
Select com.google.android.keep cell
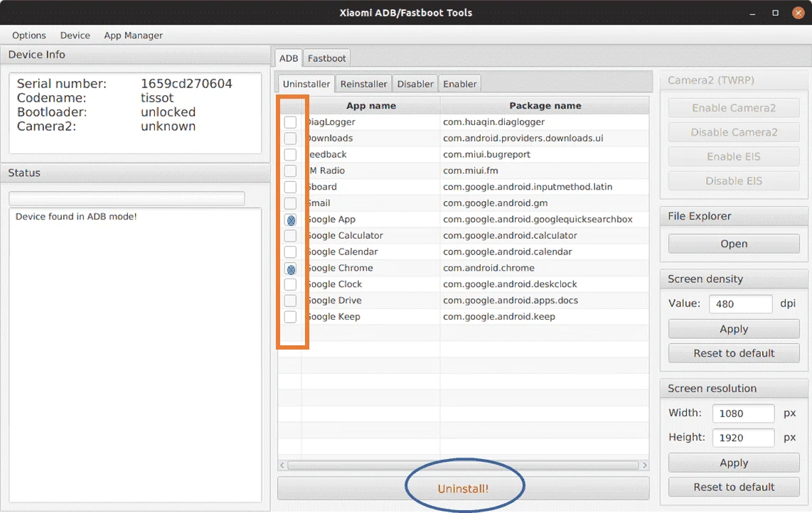point(544,317)
